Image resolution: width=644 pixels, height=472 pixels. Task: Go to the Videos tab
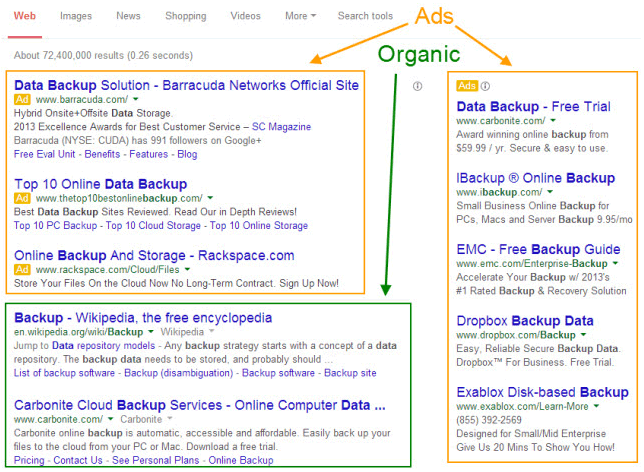[245, 16]
